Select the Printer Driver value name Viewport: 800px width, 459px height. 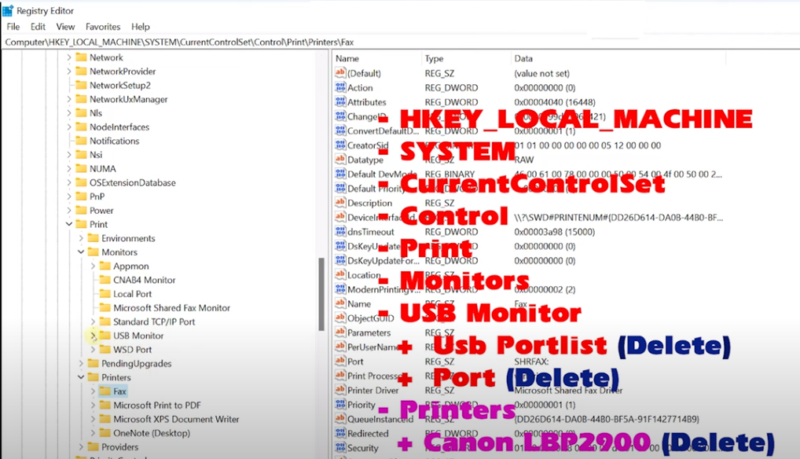(x=373, y=390)
